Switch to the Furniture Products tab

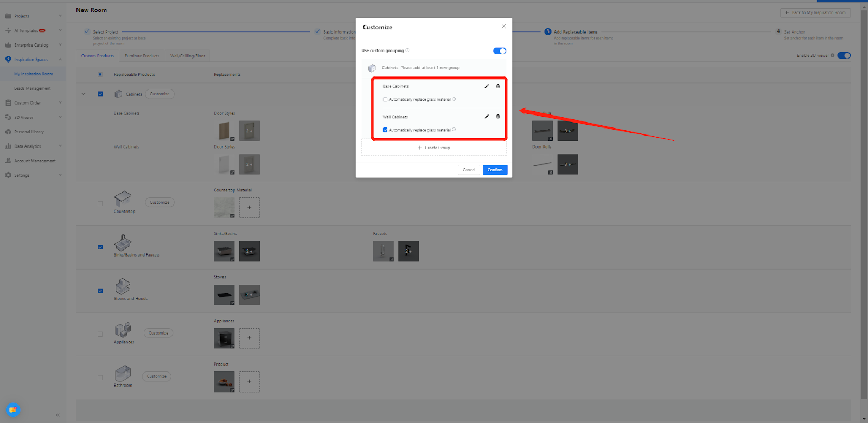[x=142, y=56]
